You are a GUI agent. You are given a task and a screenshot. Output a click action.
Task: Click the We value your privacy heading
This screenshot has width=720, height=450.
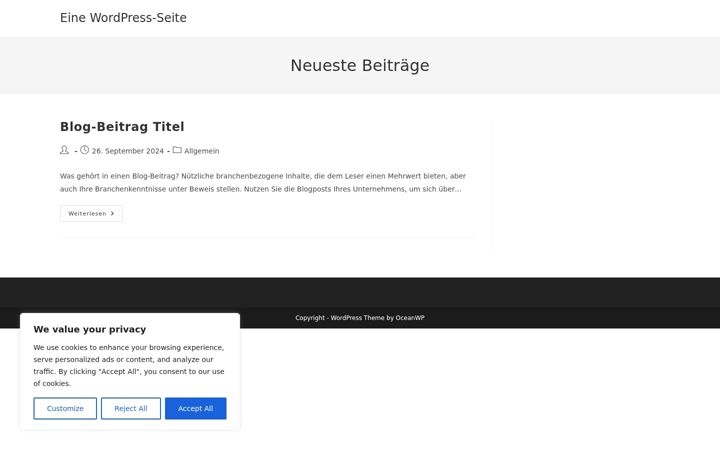pos(90,329)
